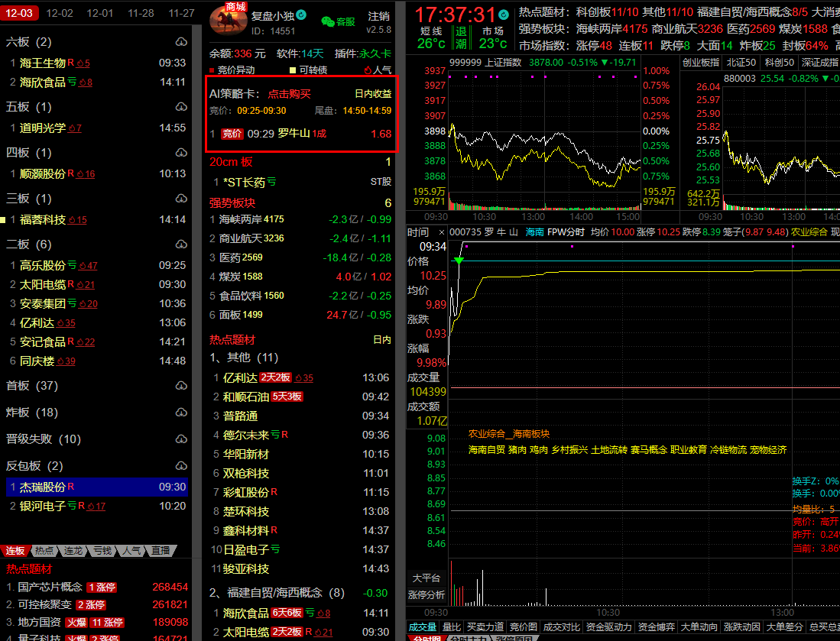This screenshot has width=840, height=641.
Task: Click the refresh icon next to 复盘小独
Action: [301, 15]
